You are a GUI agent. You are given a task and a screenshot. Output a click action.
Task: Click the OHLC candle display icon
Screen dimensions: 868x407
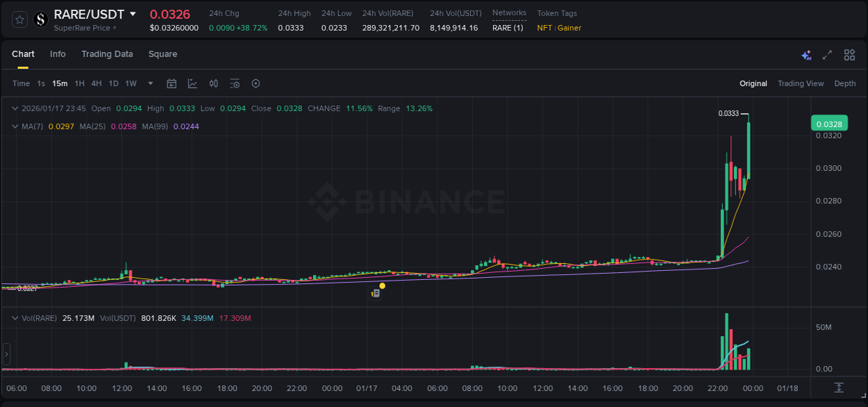[x=213, y=83]
